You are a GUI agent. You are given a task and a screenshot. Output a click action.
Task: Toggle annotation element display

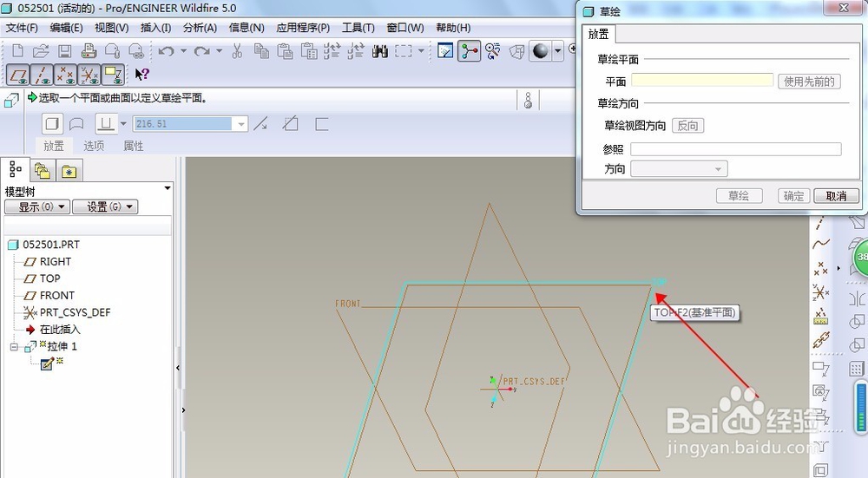click(x=113, y=74)
